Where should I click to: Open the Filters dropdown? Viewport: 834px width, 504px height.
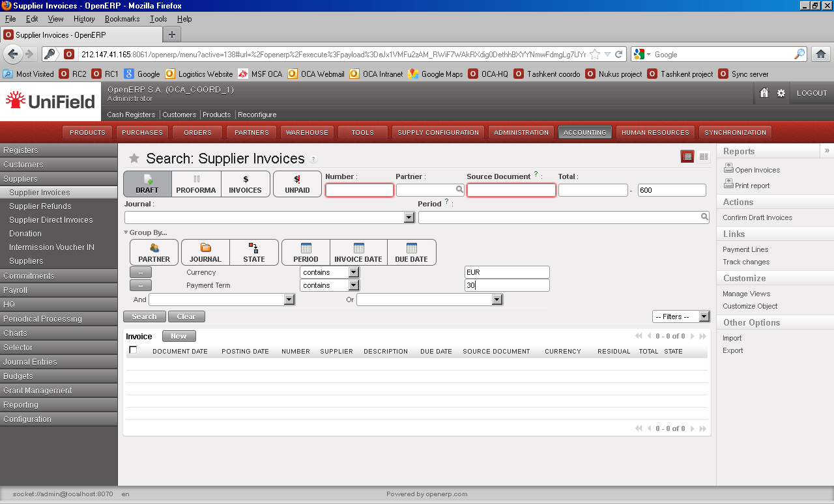[x=704, y=316]
